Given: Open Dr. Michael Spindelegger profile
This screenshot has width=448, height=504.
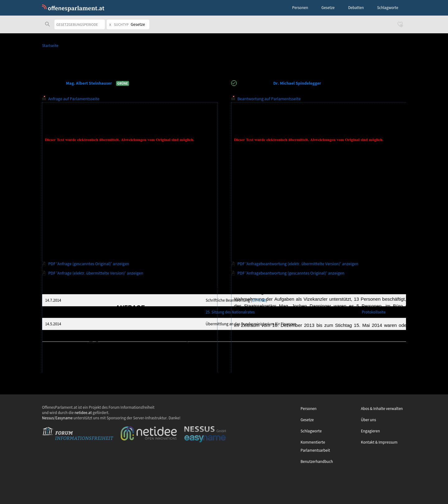Looking at the screenshot, I should click(297, 83).
